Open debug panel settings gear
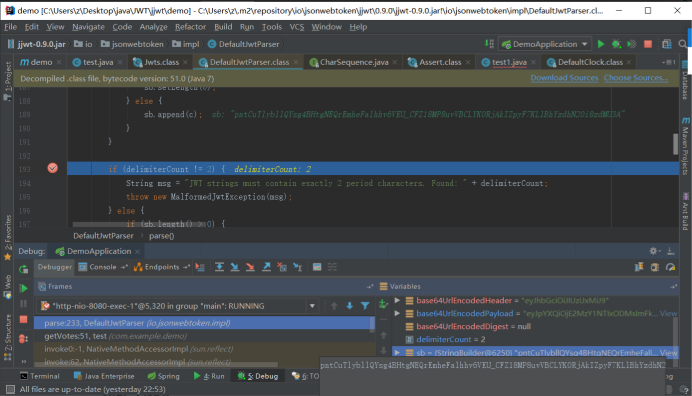The image size is (692, 396). 654,251
